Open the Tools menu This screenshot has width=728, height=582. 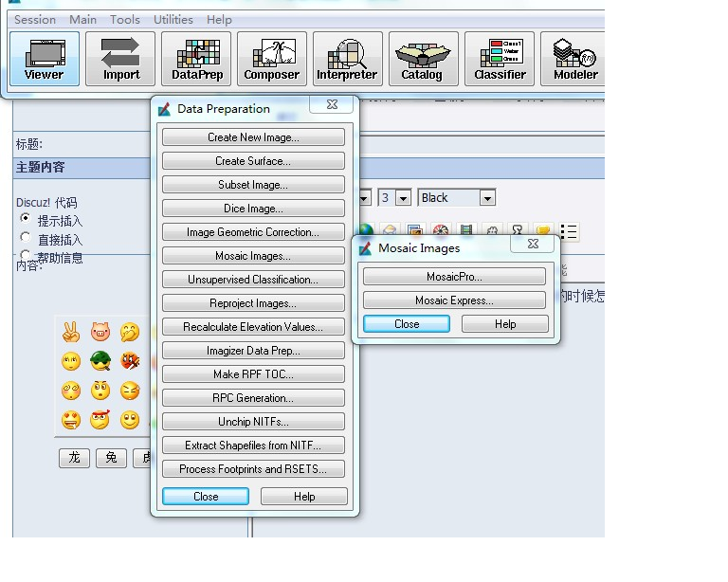pyautogui.click(x=125, y=20)
